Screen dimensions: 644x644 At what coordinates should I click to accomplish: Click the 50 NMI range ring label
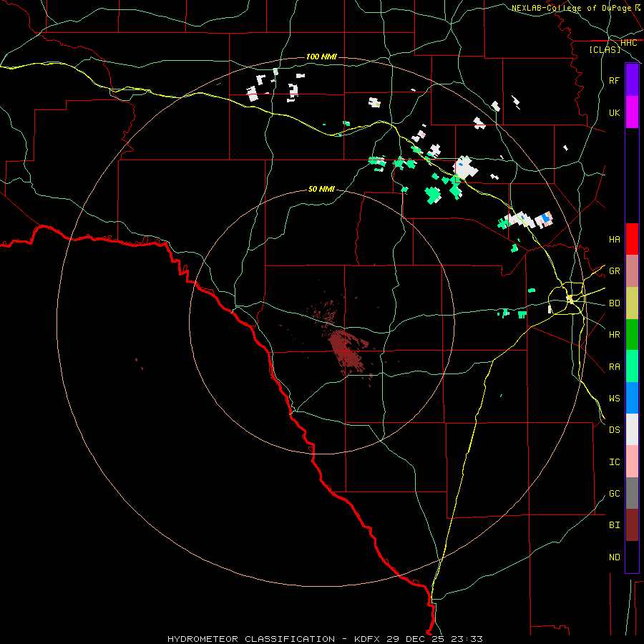coord(321,189)
